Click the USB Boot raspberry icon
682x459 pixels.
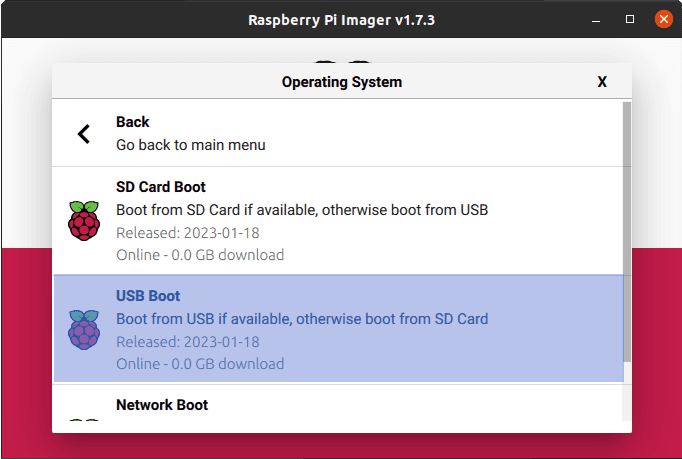[84, 329]
